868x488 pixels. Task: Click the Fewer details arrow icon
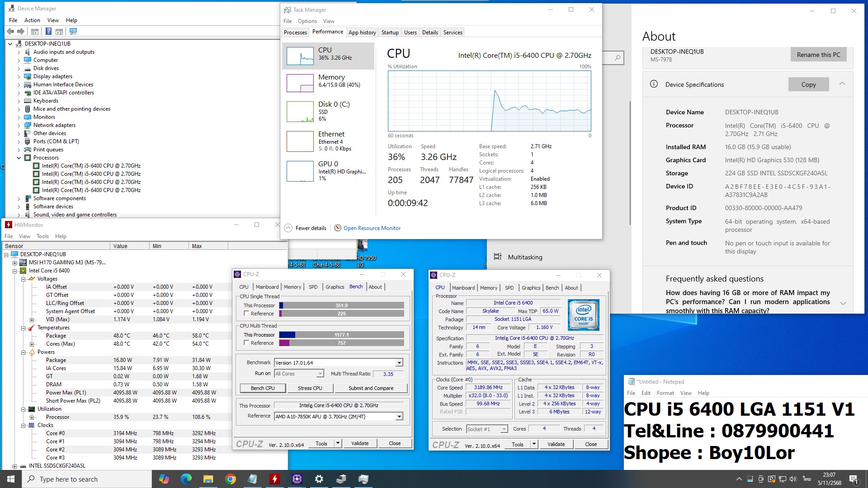click(x=288, y=228)
